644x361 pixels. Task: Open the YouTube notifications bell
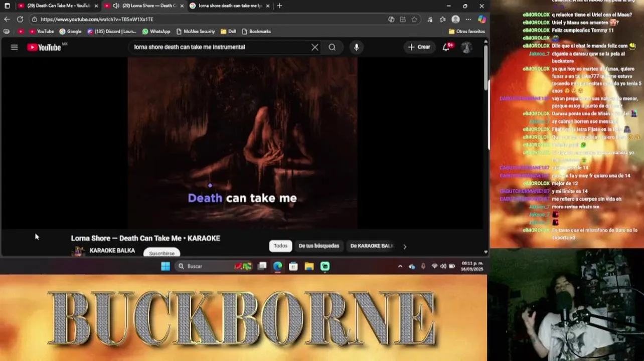tap(446, 47)
